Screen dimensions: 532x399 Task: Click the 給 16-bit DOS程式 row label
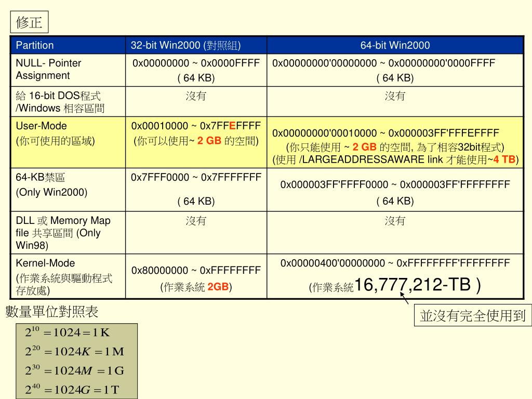60,102
